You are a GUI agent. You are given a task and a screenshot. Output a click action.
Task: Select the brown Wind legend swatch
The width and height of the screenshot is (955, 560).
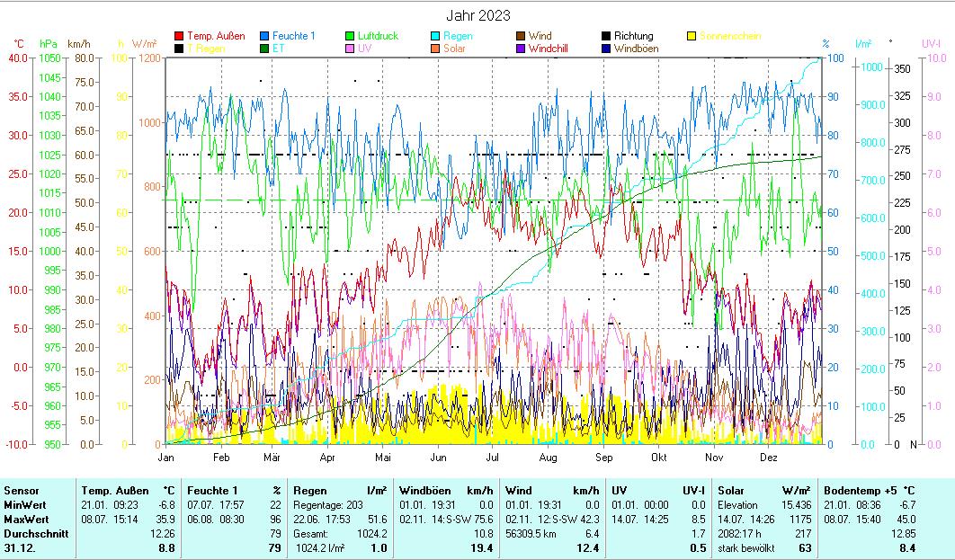pos(521,37)
